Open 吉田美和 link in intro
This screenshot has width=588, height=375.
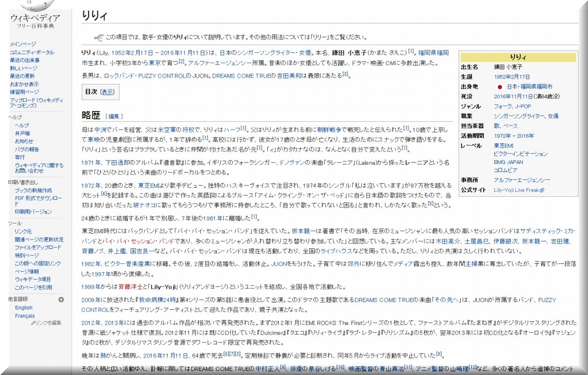[289, 76]
